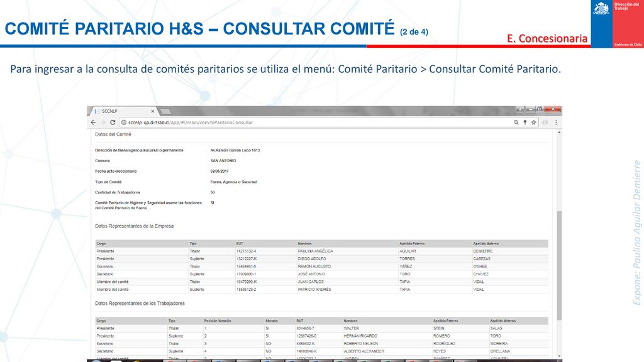Image resolution: width=644 pixels, height=362 pixels.
Task: Select the SCCNLP tab
Action: click(x=123, y=111)
